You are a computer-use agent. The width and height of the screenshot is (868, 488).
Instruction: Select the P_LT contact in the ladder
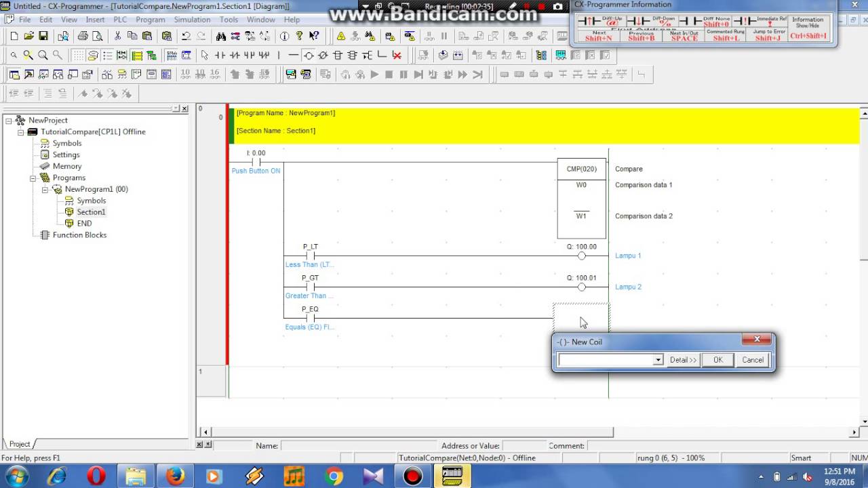click(310, 256)
